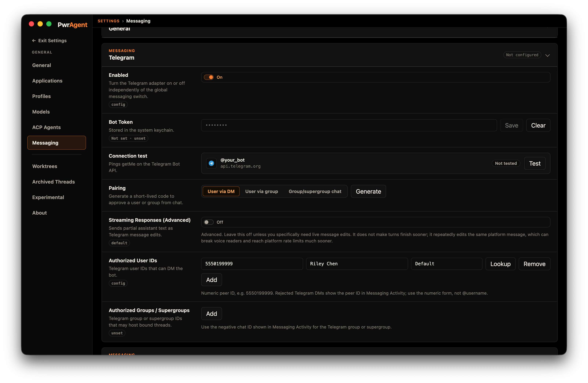The image size is (588, 383).
Task: Click the Telegram section heading
Action: (x=122, y=58)
